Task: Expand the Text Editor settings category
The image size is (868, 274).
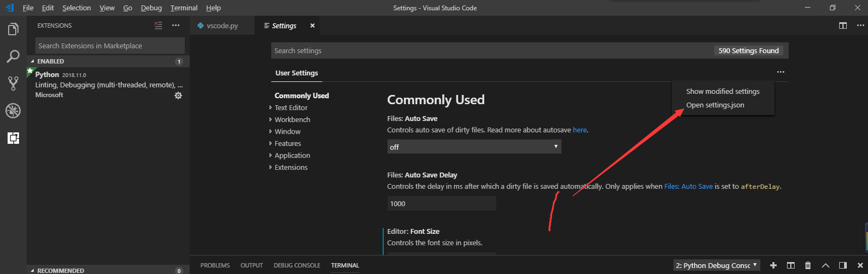Action: coord(291,107)
